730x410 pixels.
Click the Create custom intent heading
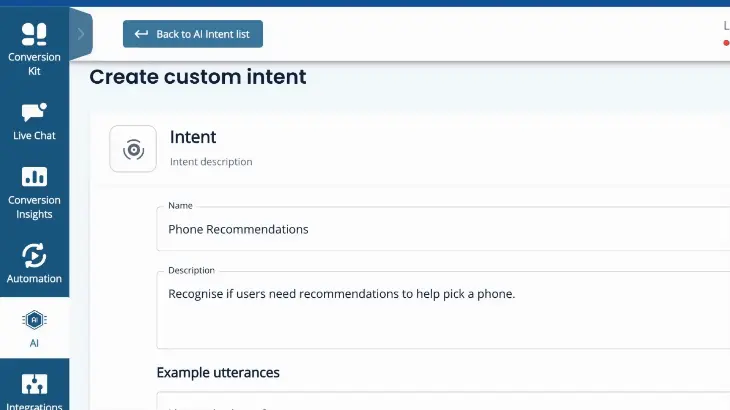point(198,77)
